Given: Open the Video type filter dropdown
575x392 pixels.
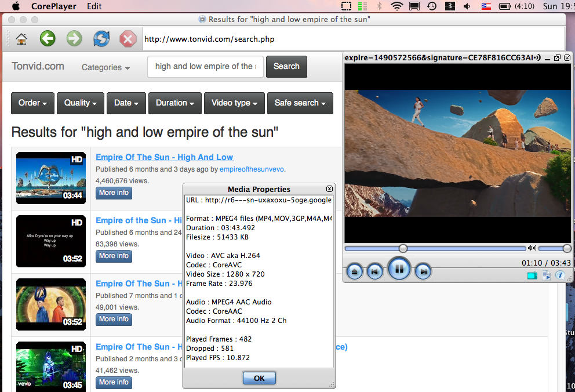Looking at the screenshot, I should tap(234, 103).
